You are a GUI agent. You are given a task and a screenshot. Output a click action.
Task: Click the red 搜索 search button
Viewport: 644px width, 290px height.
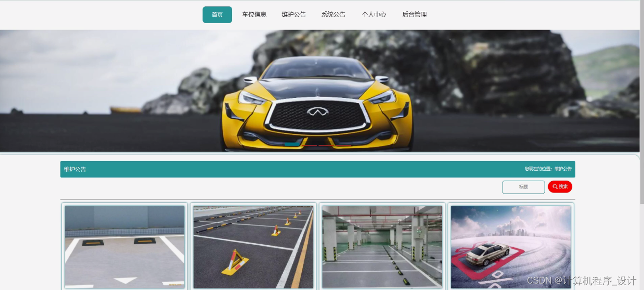click(560, 187)
